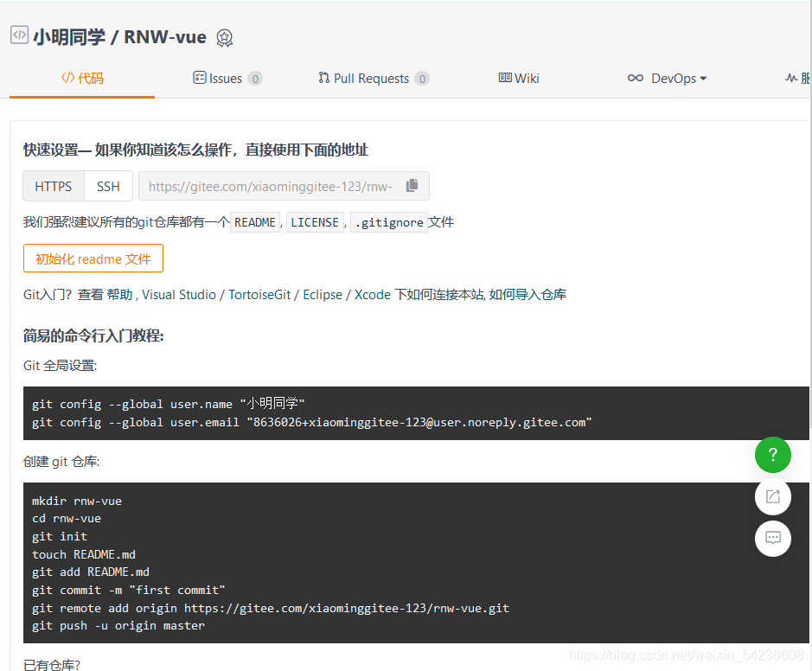
Task: Click the Pull Requests count badge
Action: tap(422, 79)
